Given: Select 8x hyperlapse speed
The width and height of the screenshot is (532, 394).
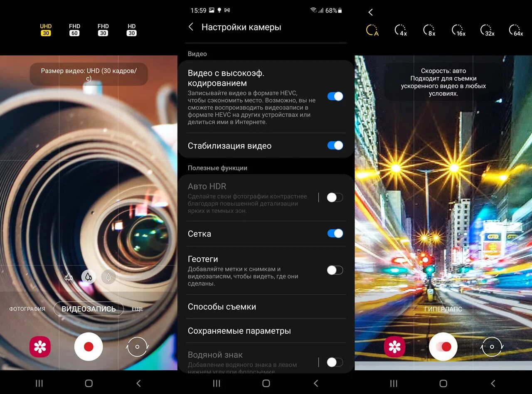Looking at the screenshot, I should pyautogui.click(x=429, y=30).
